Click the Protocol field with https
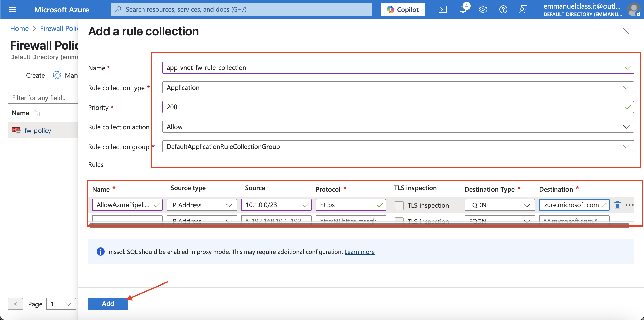Image resolution: width=644 pixels, height=320 pixels. [x=351, y=205]
